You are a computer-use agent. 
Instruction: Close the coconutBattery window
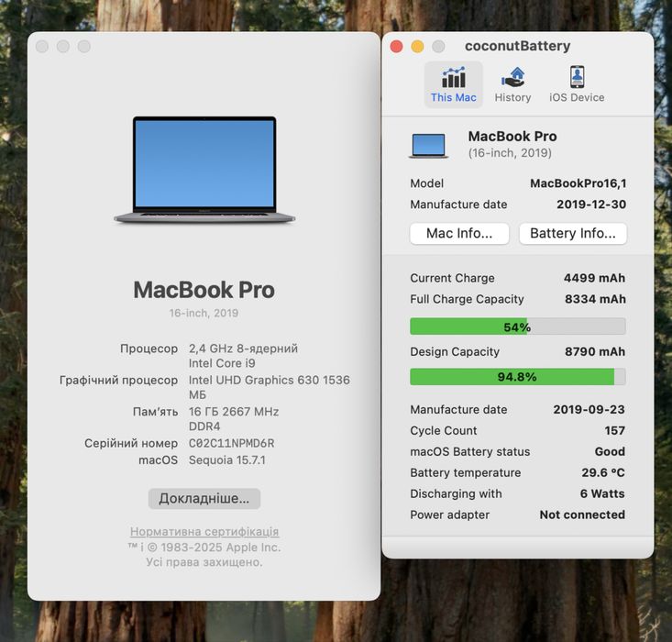[396, 47]
